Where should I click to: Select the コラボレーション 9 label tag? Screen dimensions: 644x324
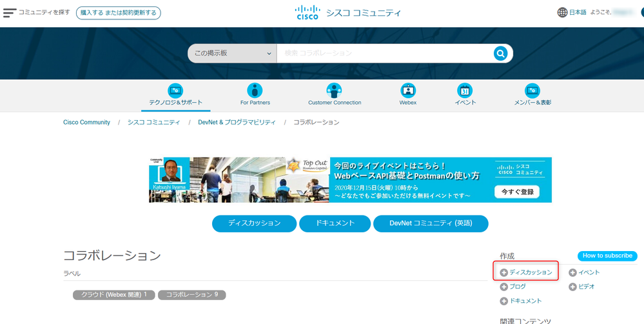[x=192, y=295]
